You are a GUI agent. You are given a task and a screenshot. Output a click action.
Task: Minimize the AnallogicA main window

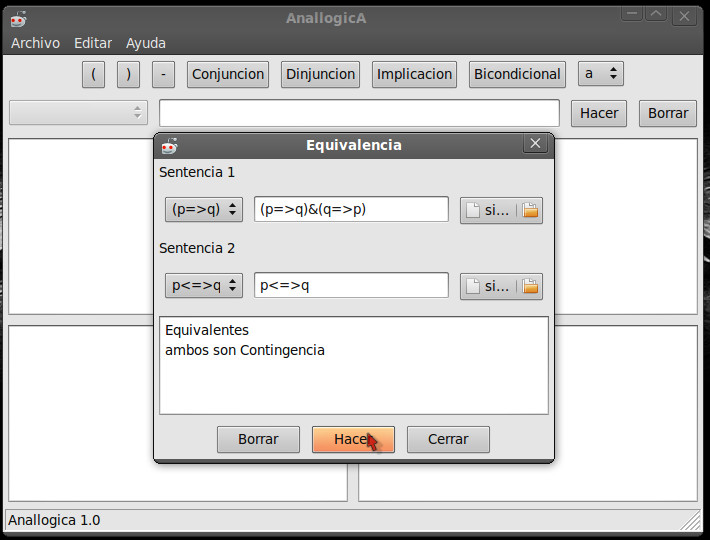point(632,14)
